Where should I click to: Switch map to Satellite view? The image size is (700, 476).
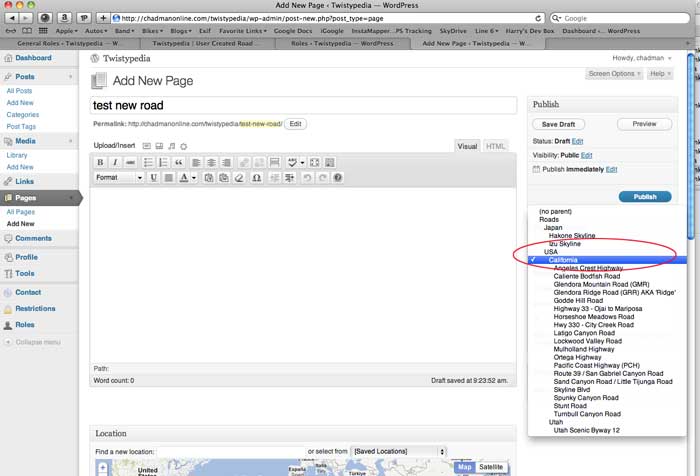491,467
